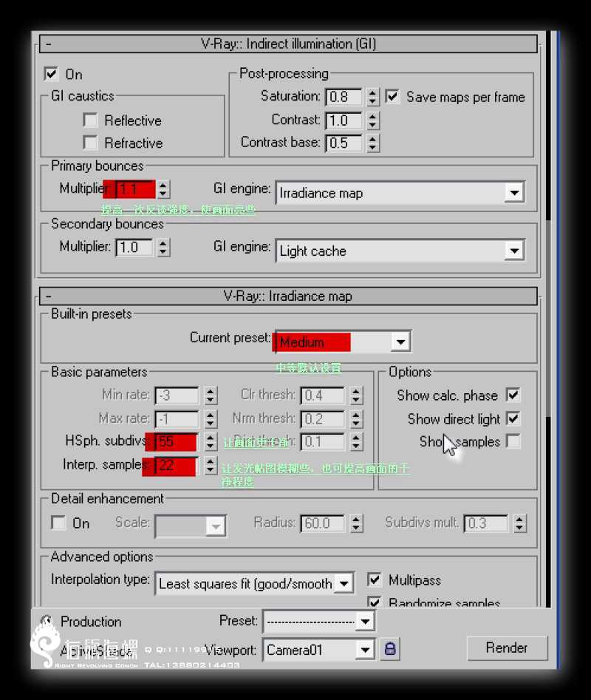Click the HSph. subdivs value field
The width and height of the screenshot is (591, 700).
click(176, 441)
